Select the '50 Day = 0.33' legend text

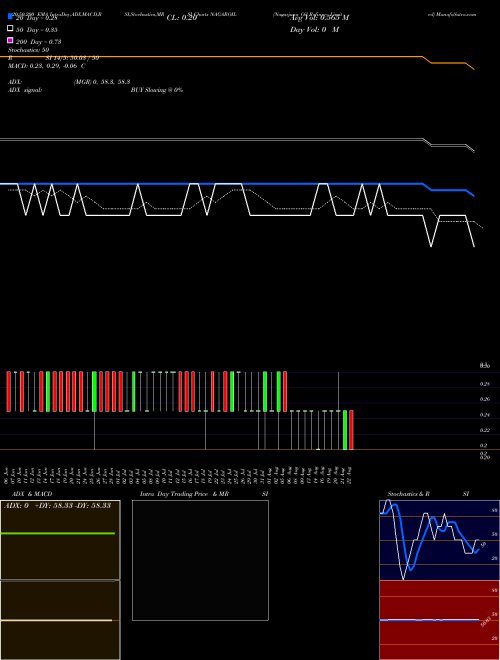click(x=37, y=30)
